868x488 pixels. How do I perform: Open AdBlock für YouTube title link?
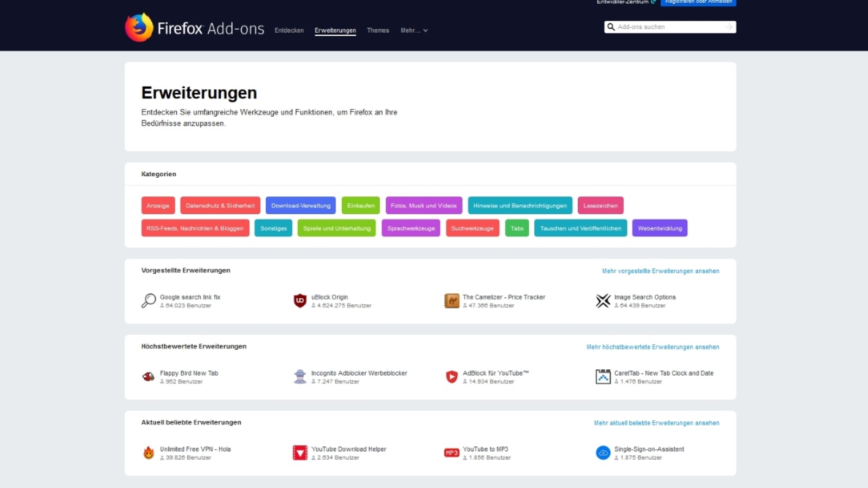pyautogui.click(x=495, y=373)
